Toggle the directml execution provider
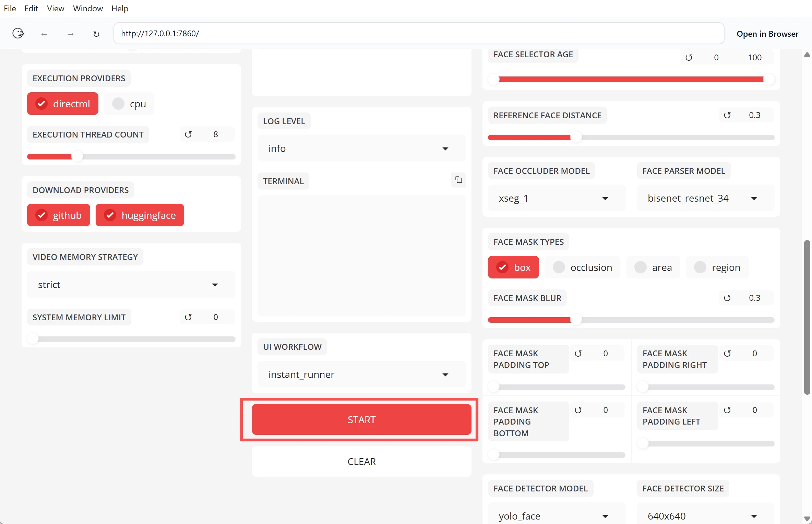The image size is (812, 524). (x=63, y=104)
